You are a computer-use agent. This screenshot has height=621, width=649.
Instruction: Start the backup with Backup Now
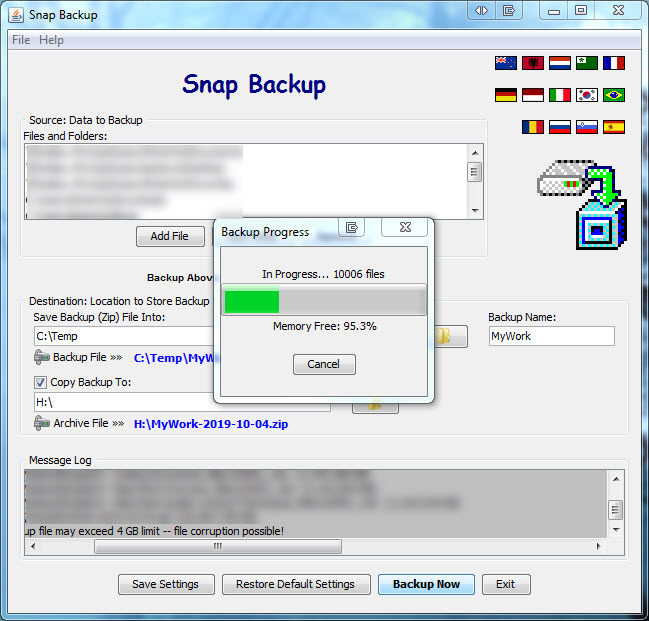426,584
